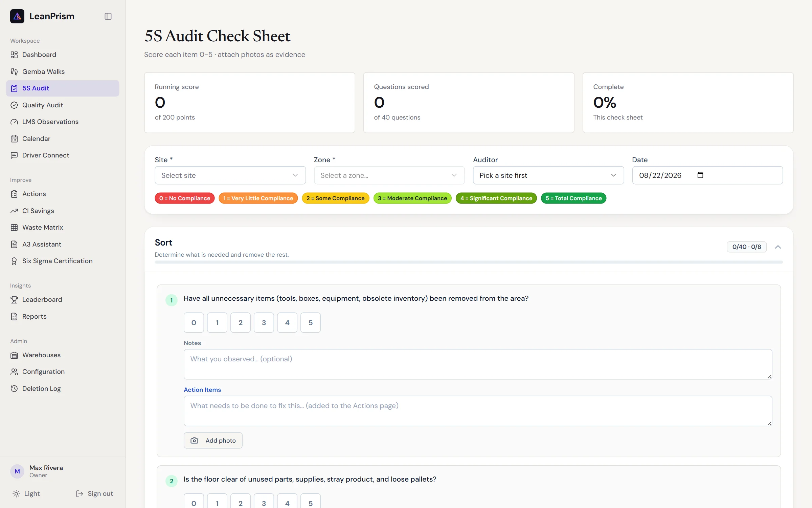Image resolution: width=812 pixels, height=508 pixels.
Task: Click the Six Sigma Certification ribbon icon
Action: [14, 261]
